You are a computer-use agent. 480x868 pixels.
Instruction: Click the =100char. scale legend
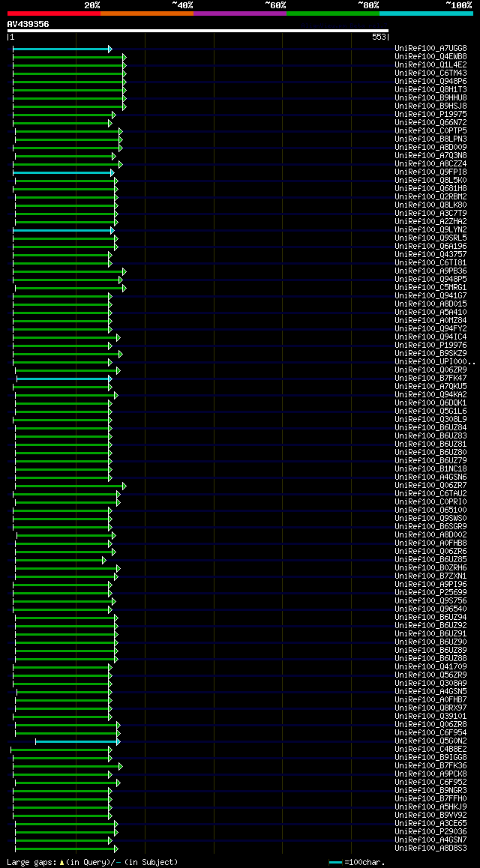tap(356, 862)
